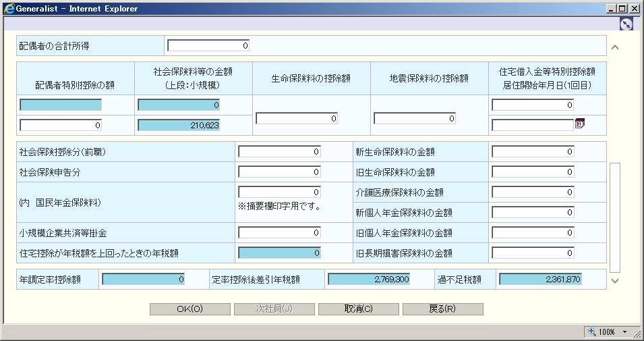Image resolution: width=644 pixels, height=341 pixels.
Task: Click the 地震保険料の控除額 column header
Action: (429, 78)
